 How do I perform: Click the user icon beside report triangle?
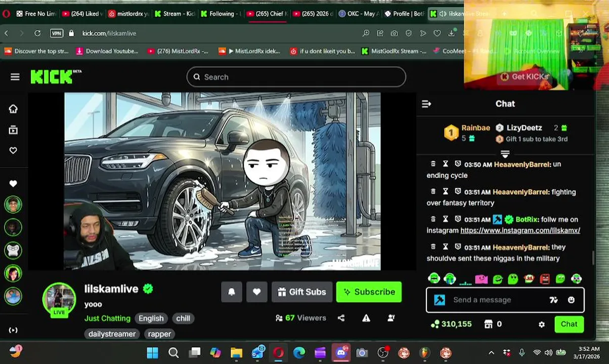point(391,318)
